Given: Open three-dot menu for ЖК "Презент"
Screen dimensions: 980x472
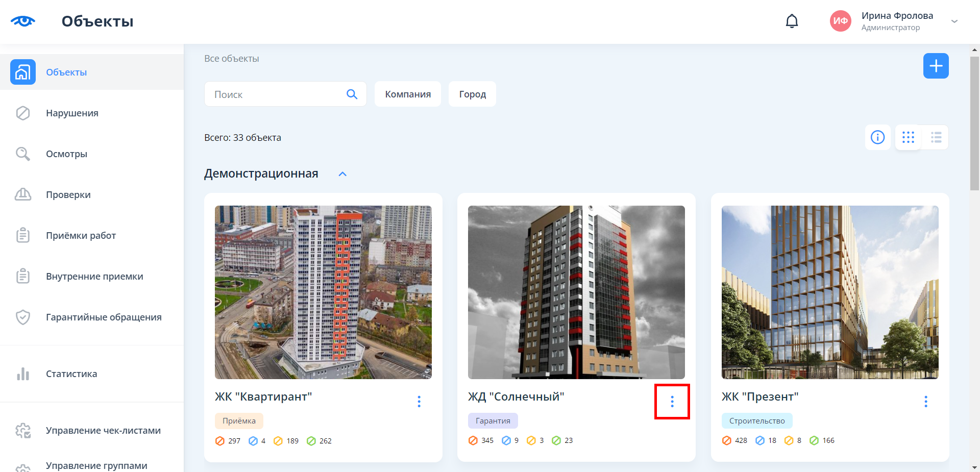Looking at the screenshot, I should [925, 402].
